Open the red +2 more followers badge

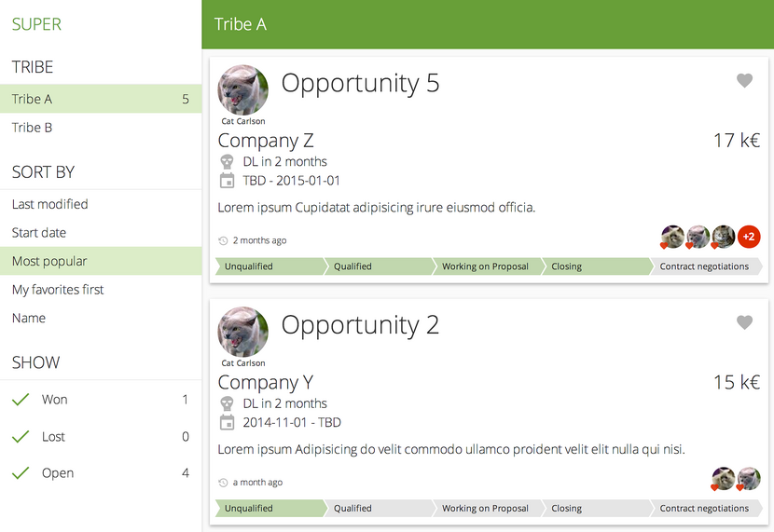(x=749, y=237)
